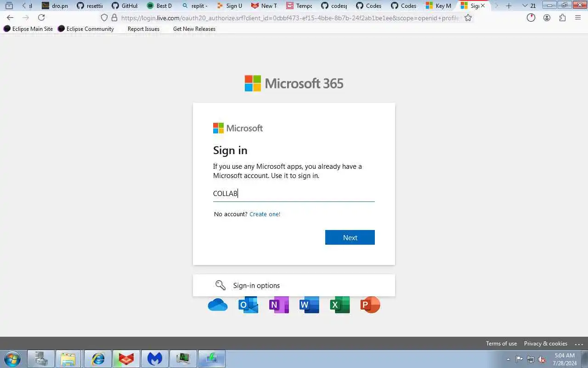Click the OneNote app icon
Screen dimensions: 588x368
coord(279,305)
